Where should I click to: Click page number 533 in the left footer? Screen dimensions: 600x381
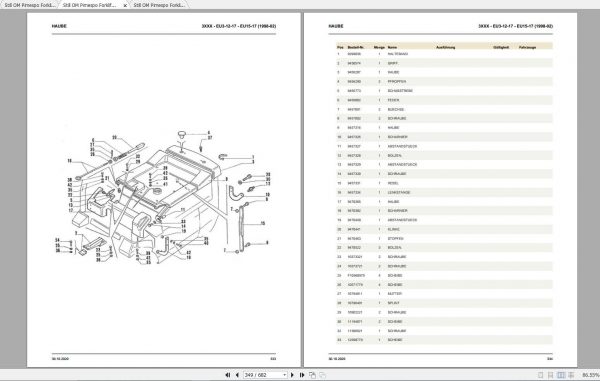coord(273,359)
